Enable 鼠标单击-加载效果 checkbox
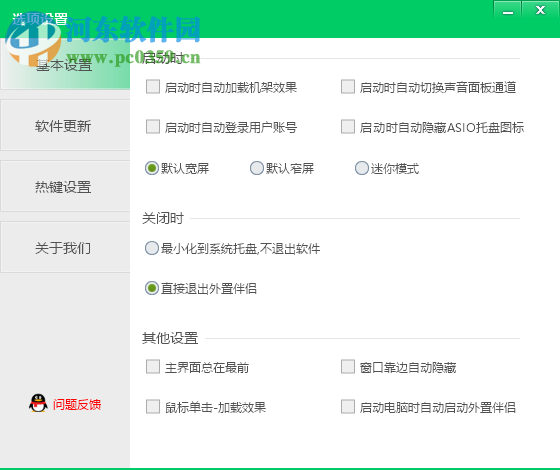 (x=153, y=407)
